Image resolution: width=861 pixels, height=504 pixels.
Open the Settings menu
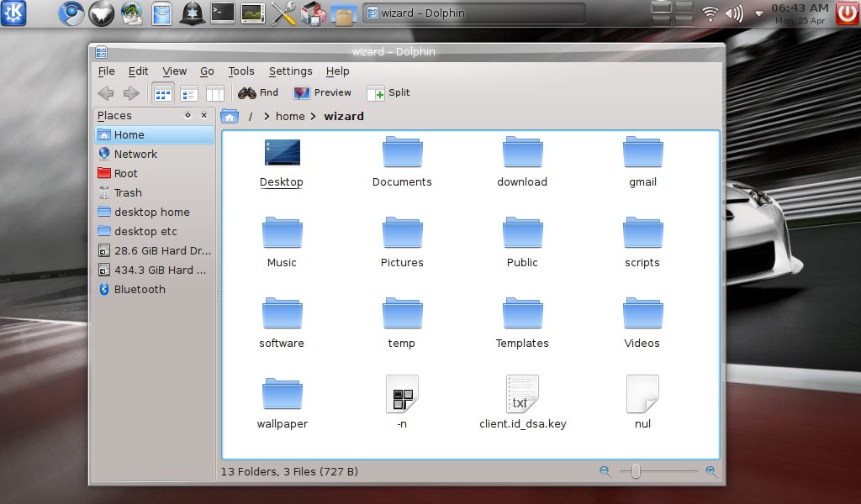coord(290,71)
